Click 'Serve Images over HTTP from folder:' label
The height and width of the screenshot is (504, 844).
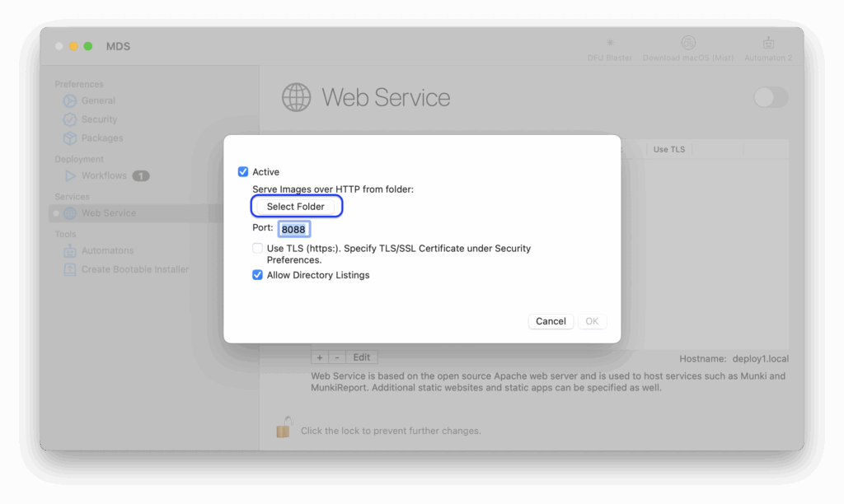tap(333, 189)
